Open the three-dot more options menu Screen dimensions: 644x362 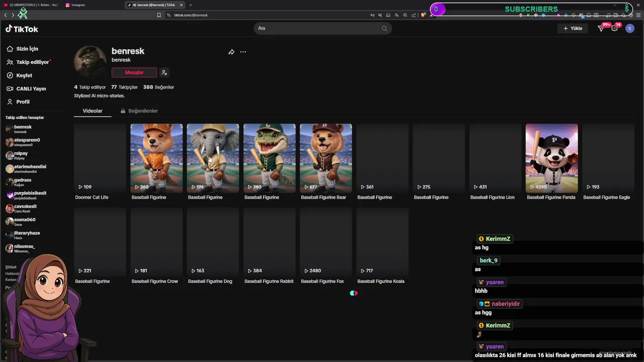click(x=243, y=52)
